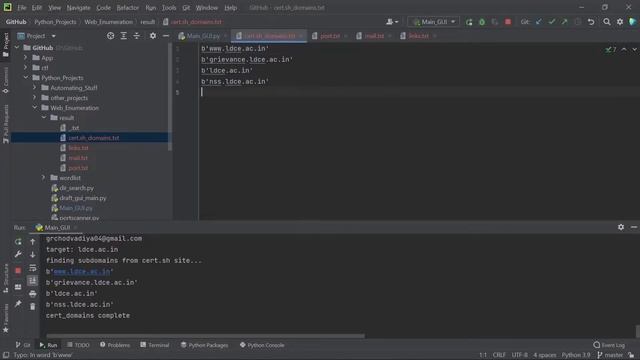This screenshot has width=640, height=360.
Task: Pin the Run tab with pin icon
Action: click(x=18, y=304)
